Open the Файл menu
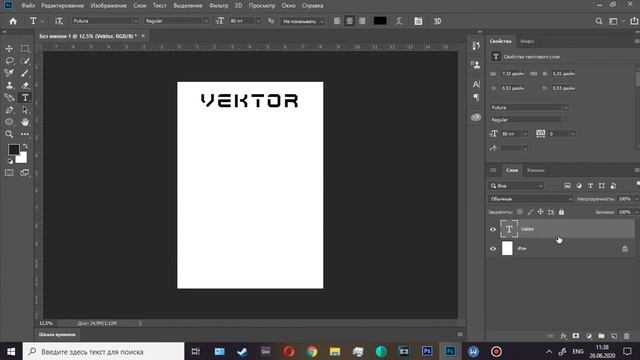640x360 pixels. [x=28, y=6]
